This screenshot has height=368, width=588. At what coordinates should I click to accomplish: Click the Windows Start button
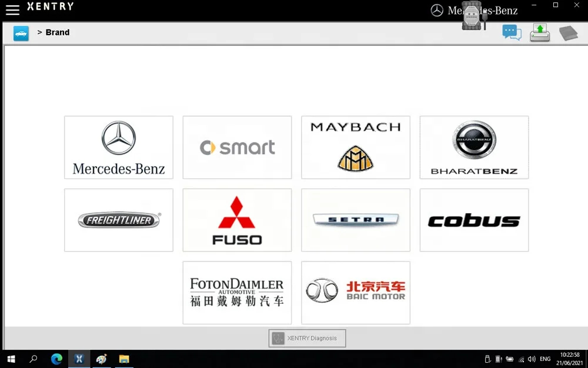pos(11,359)
